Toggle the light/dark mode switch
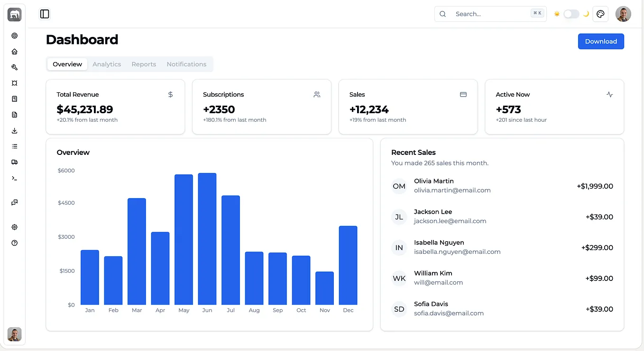This screenshot has height=351, width=644. 571,14
